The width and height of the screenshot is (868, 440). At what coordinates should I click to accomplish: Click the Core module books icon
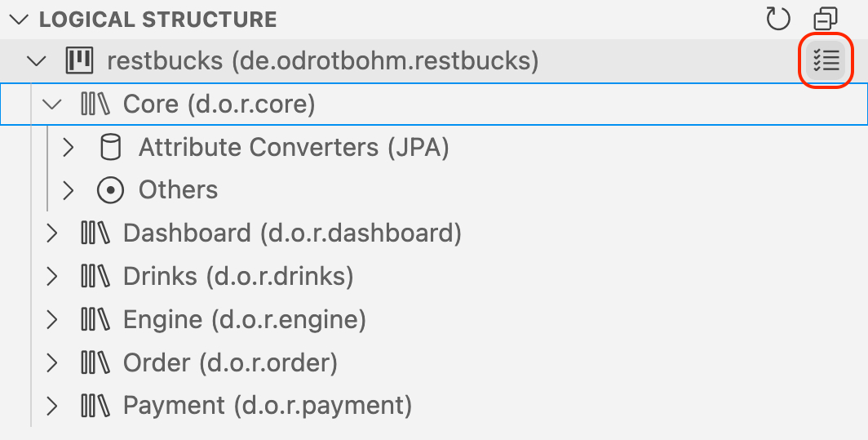click(95, 104)
